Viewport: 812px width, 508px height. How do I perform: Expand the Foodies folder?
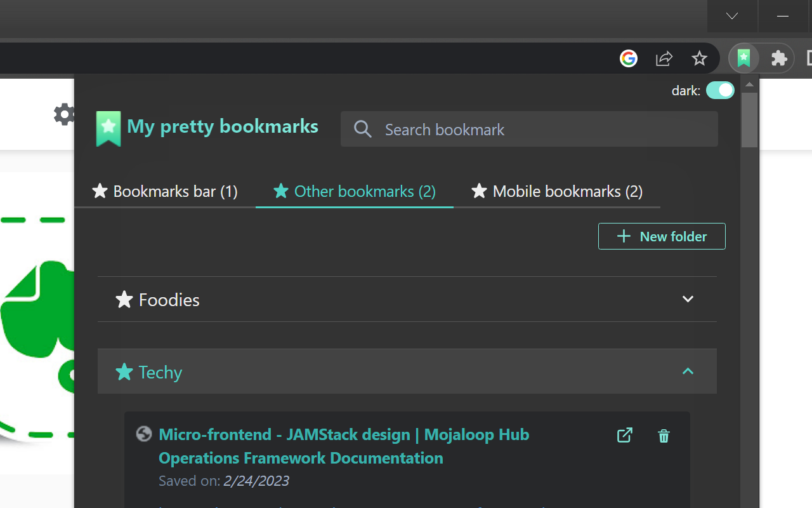tap(688, 298)
